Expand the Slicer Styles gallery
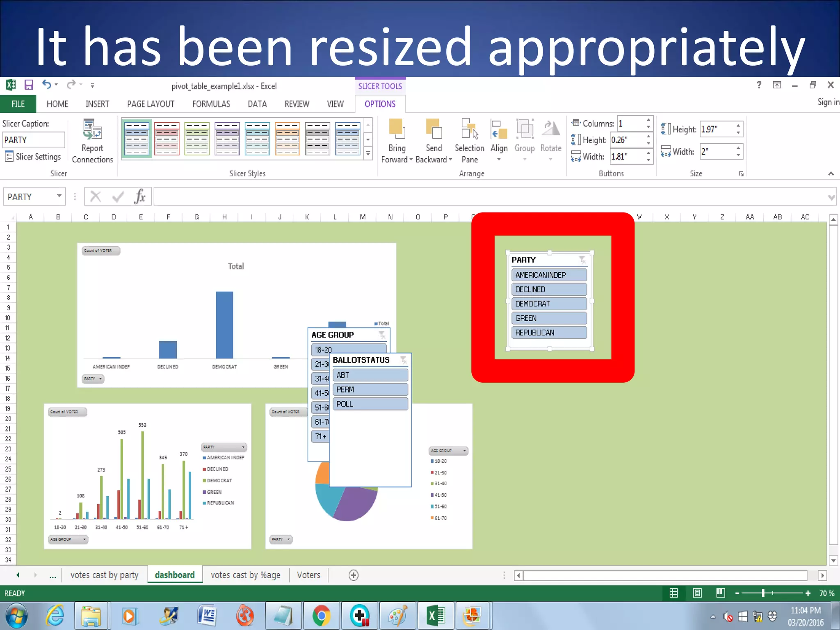This screenshot has width=840, height=630. pos(368,154)
